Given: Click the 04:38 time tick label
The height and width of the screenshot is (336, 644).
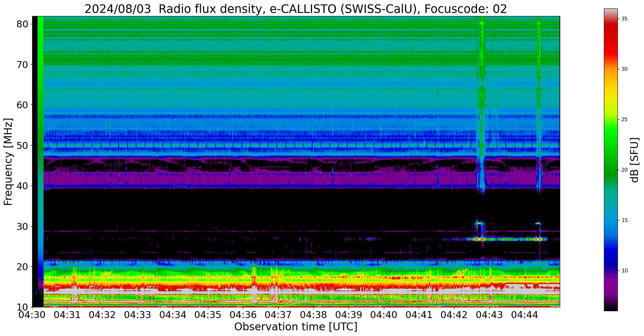Looking at the screenshot, I should (313, 315).
